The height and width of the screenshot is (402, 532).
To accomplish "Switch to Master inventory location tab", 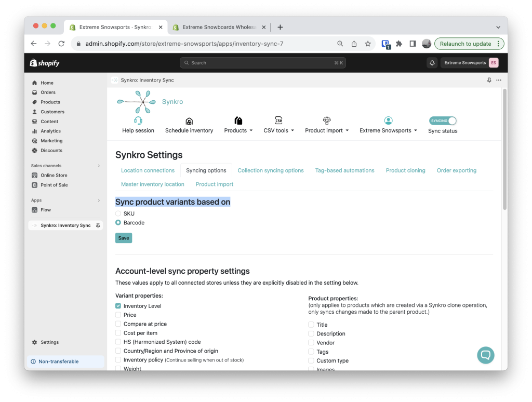I will (x=153, y=184).
